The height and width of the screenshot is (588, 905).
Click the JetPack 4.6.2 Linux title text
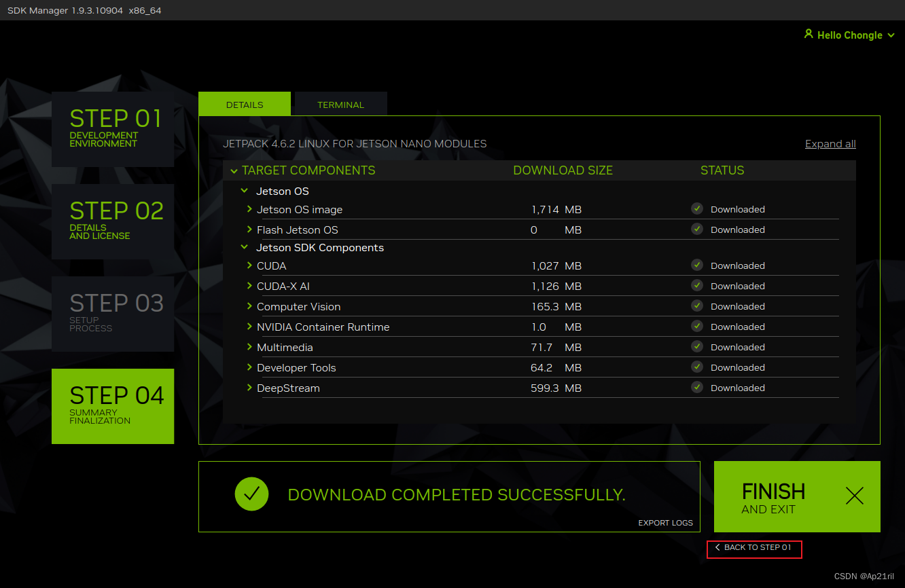(x=355, y=144)
